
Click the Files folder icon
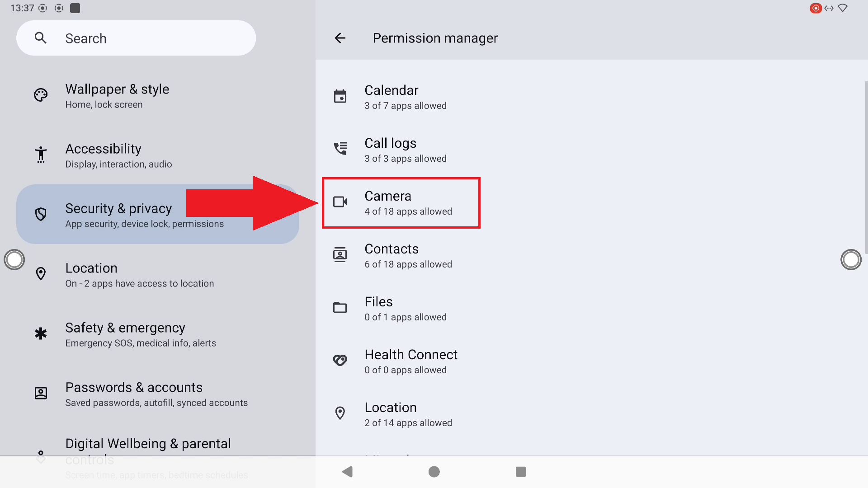[340, 308]
